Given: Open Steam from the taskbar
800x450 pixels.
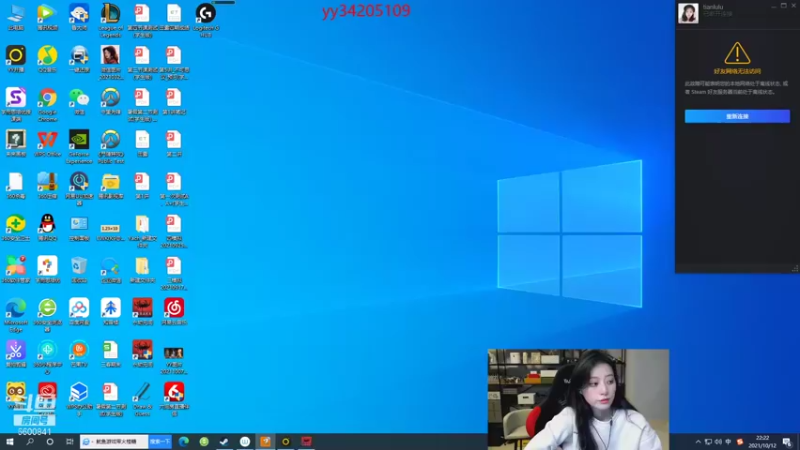Looking at the screenshot, I should point(224,442).
